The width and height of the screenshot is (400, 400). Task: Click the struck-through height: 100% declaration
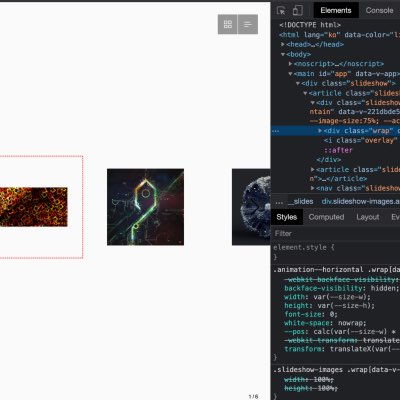click(x=311, y=388)
